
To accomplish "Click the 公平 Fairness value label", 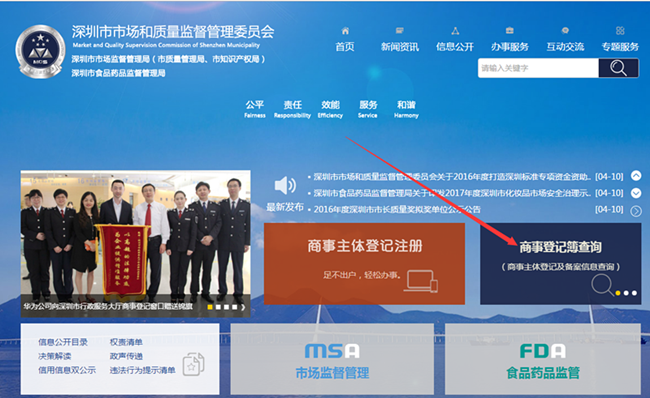I will point(255,109).
